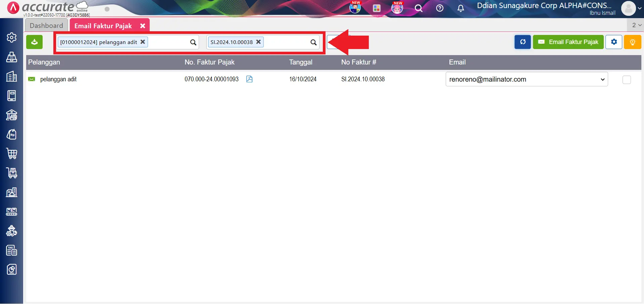Remove the SI.2024.10.00038 filter tag
This screenshot has height=304, width=644.
click(x=258, y=42)
